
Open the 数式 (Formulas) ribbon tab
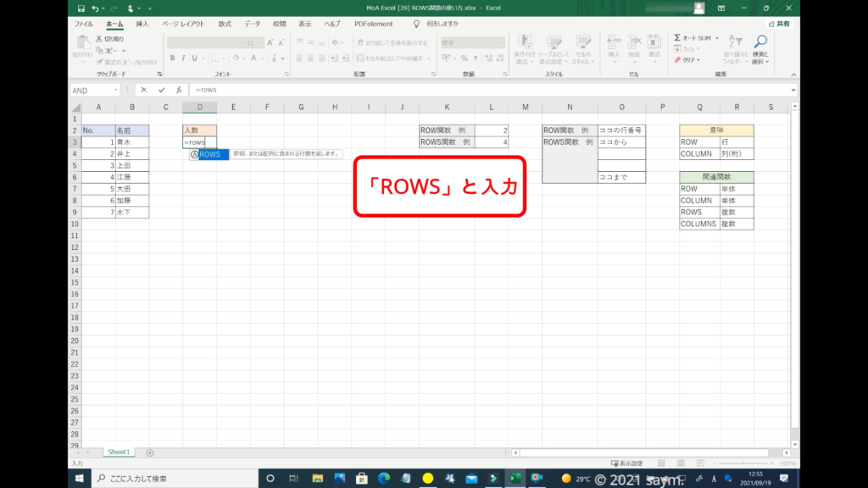coord(225,25)
